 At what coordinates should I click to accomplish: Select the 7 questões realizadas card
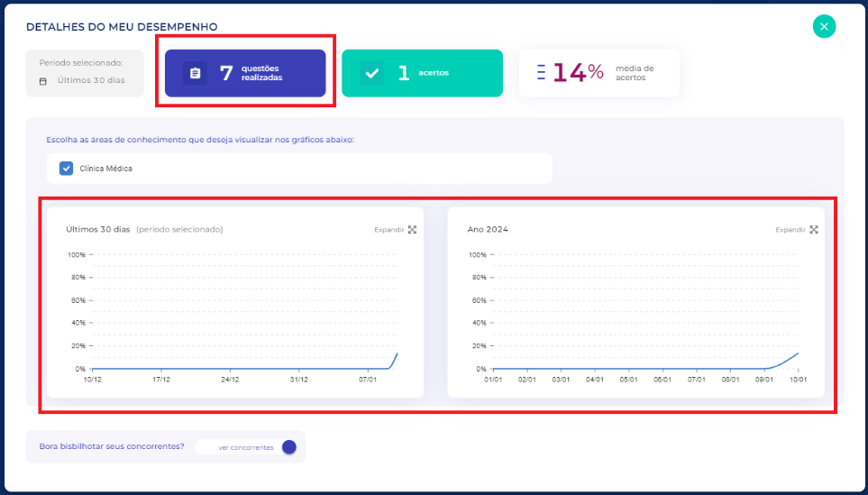point(245,73)
